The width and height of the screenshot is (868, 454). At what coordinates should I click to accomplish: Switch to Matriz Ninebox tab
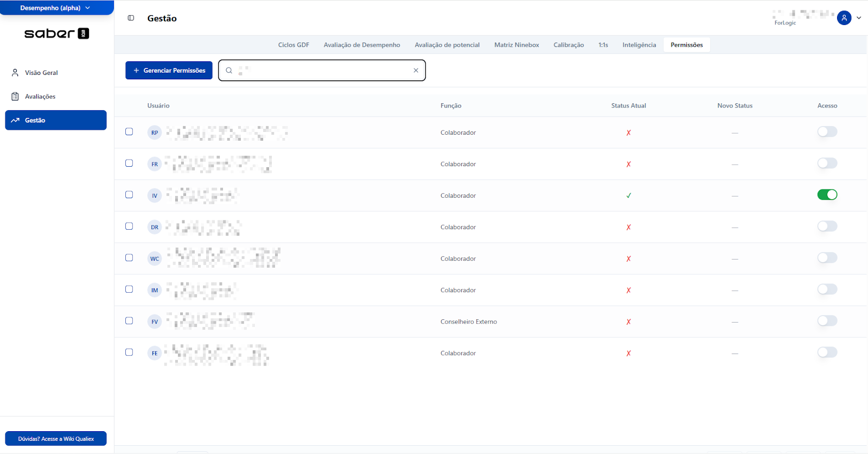coord(516,45)
